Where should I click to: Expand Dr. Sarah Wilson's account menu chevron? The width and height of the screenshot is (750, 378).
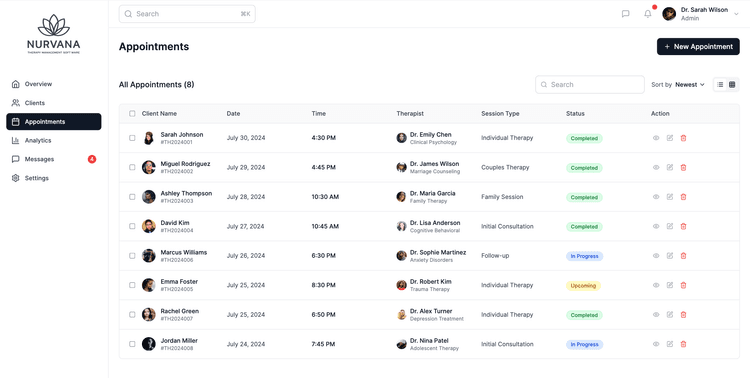point(736,14)
